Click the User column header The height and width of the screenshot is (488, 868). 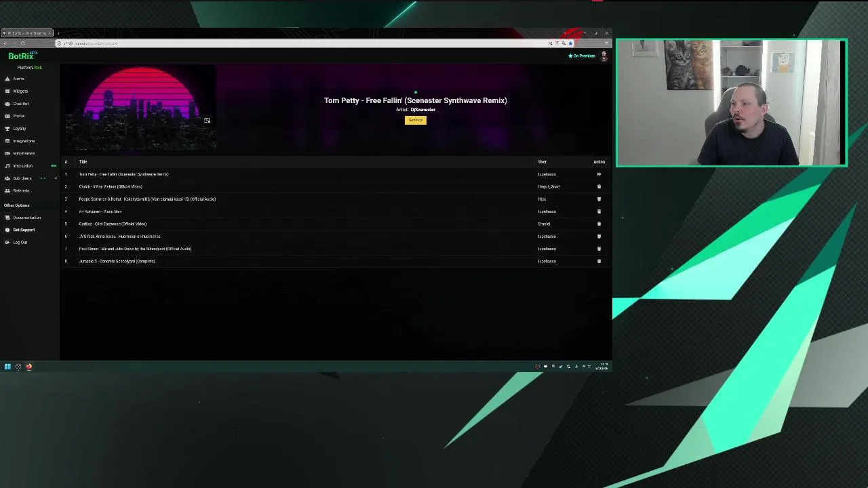pos(542,162)
